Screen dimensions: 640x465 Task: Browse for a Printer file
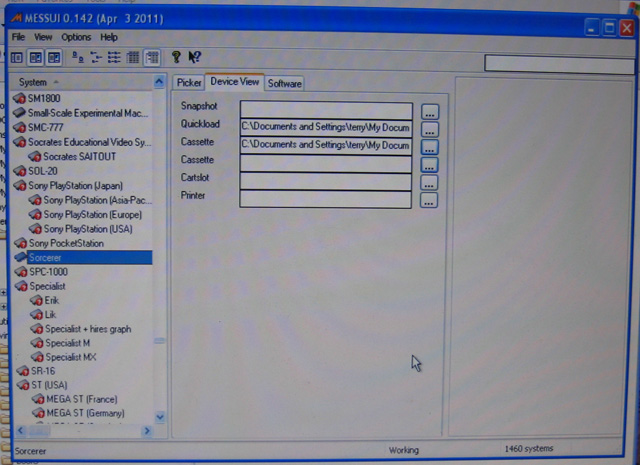[x=429, y=200]
